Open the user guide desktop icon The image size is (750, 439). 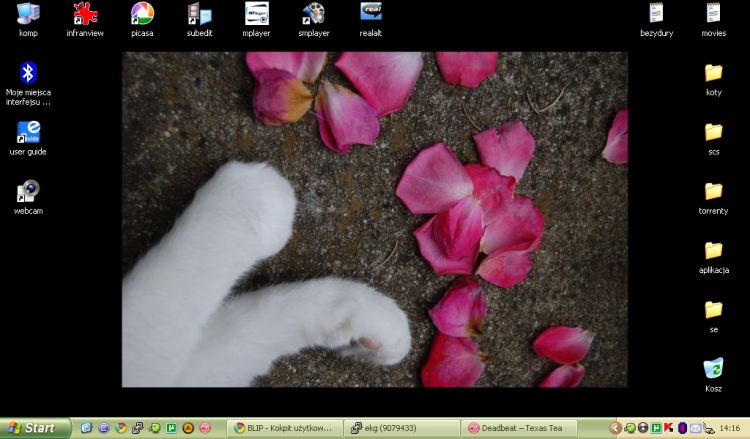pyautogui.click(x=28, y=132)
